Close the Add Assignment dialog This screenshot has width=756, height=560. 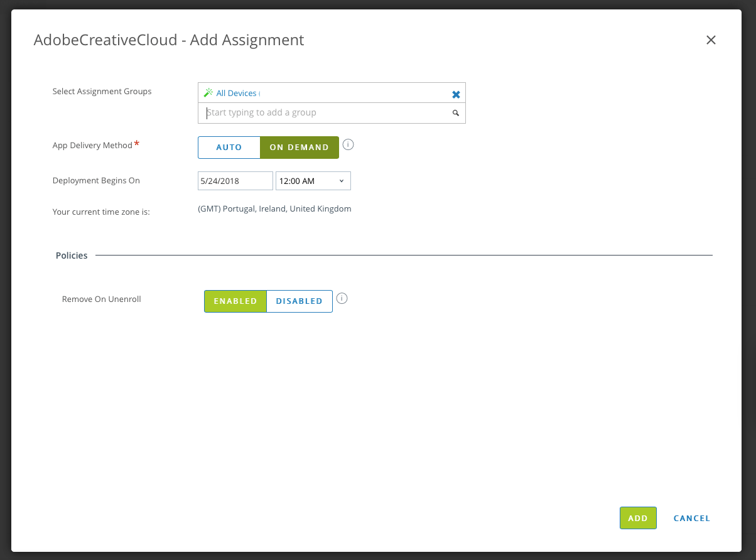(711, 40)
